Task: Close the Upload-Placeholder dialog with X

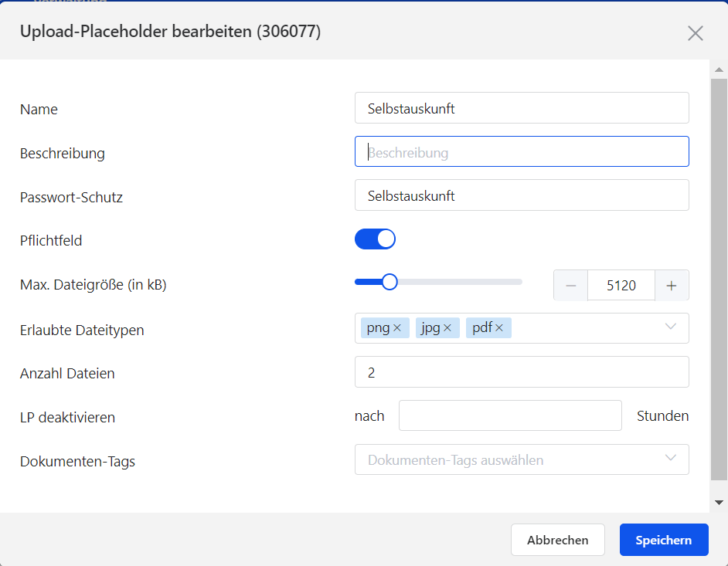Action: 695,32
